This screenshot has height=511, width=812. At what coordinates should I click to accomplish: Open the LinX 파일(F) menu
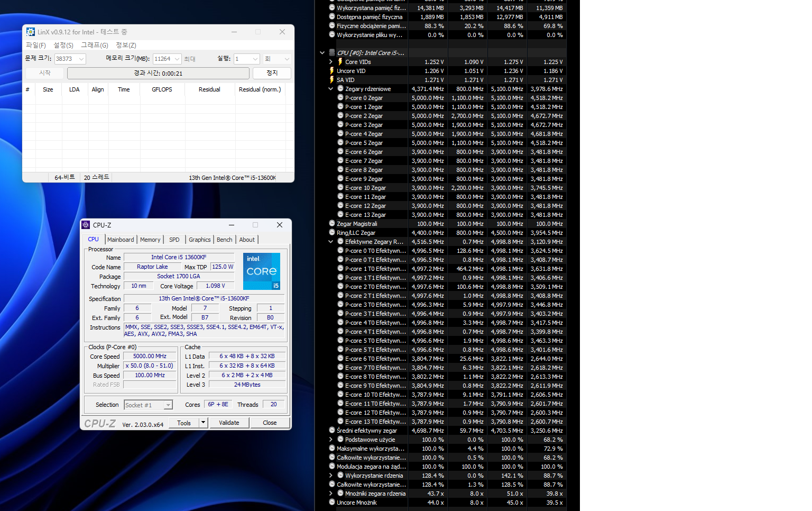[x=36, y=45]
